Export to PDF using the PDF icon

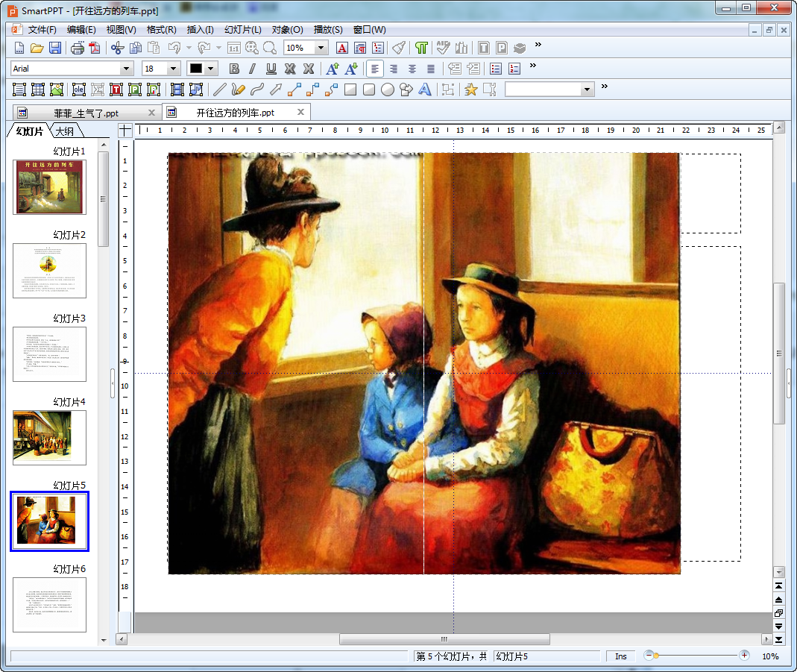tap(95, 48)
